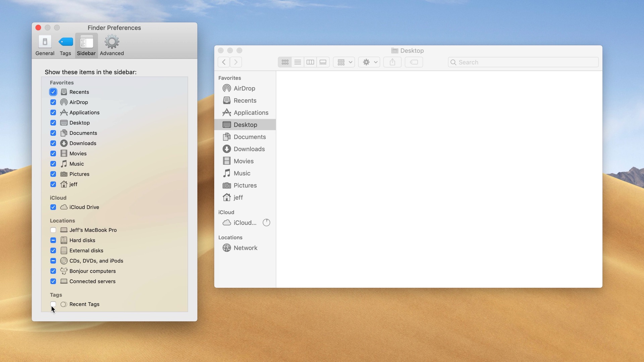Clear the Hard disks partial checkbox
This screenshot has height=362, width=644.
click(x=53, y=240)
